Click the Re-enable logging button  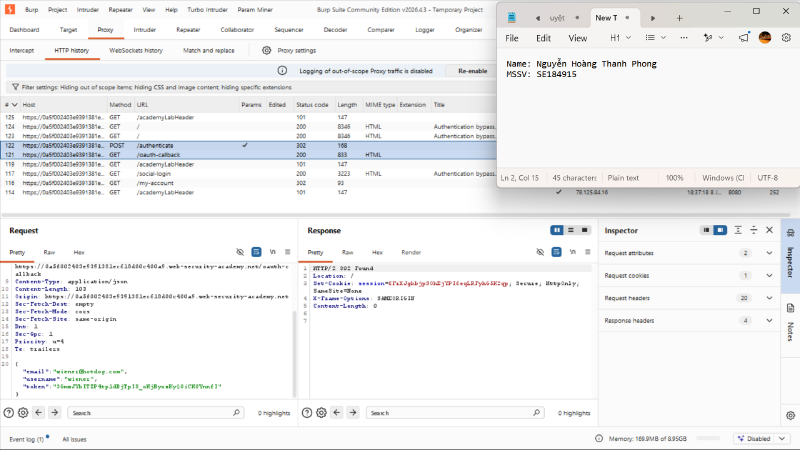coord(472,71)
